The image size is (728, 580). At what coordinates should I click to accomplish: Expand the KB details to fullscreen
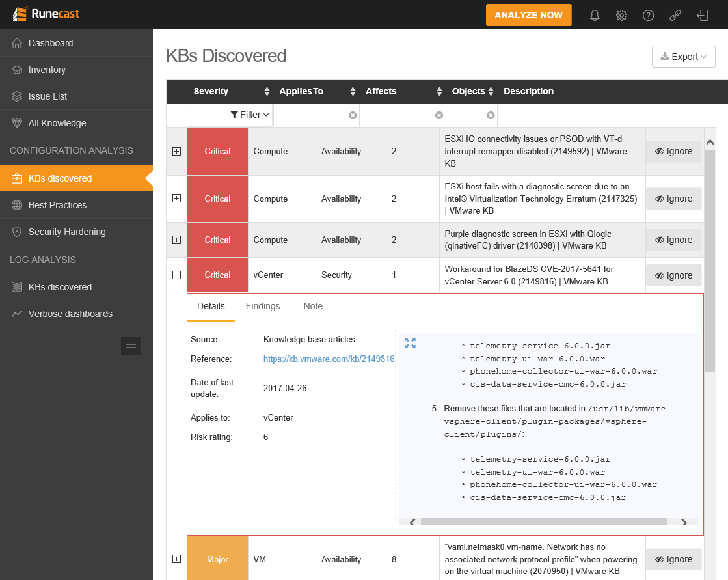click(410, 343)
